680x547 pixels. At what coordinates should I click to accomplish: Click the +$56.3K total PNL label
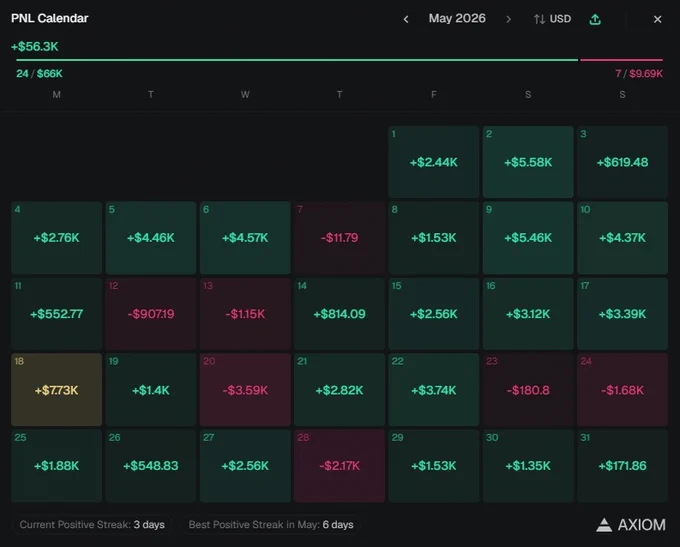tap(35, 46)
